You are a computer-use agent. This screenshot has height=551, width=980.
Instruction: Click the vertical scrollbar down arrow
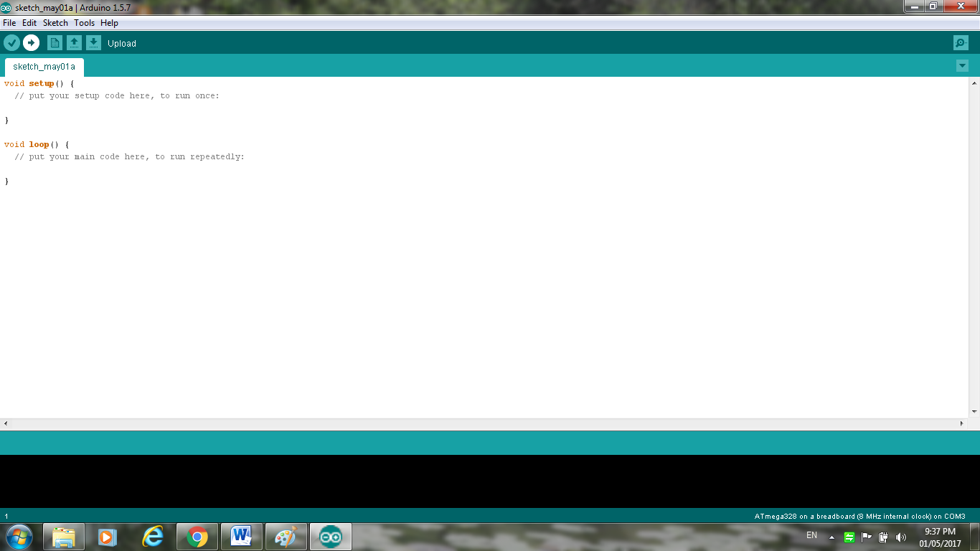pos(974,412)
